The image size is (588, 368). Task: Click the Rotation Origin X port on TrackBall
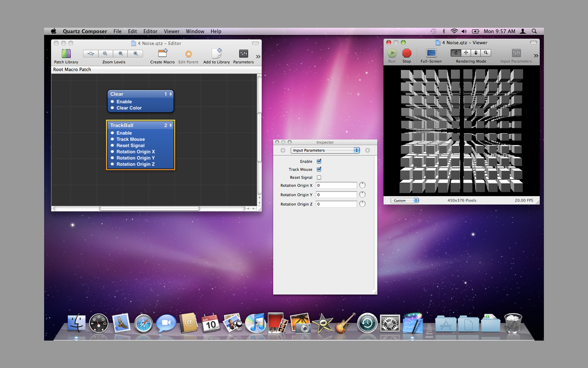112,152
